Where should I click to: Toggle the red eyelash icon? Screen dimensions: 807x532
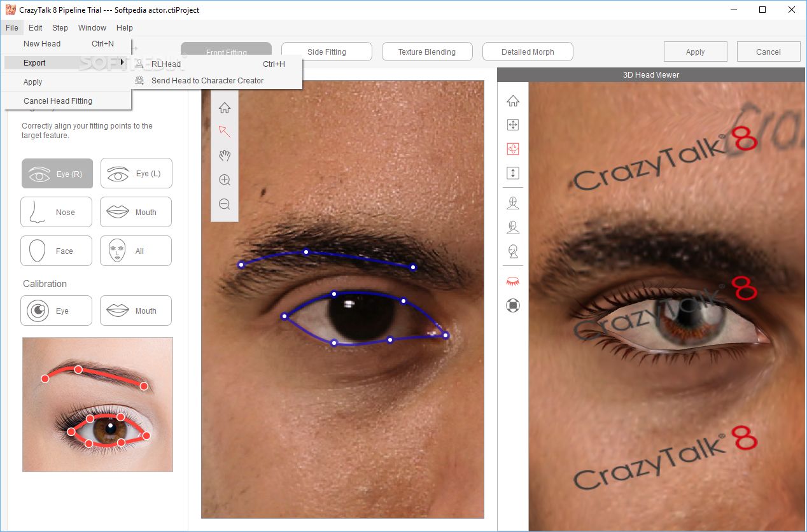(513, 281)
